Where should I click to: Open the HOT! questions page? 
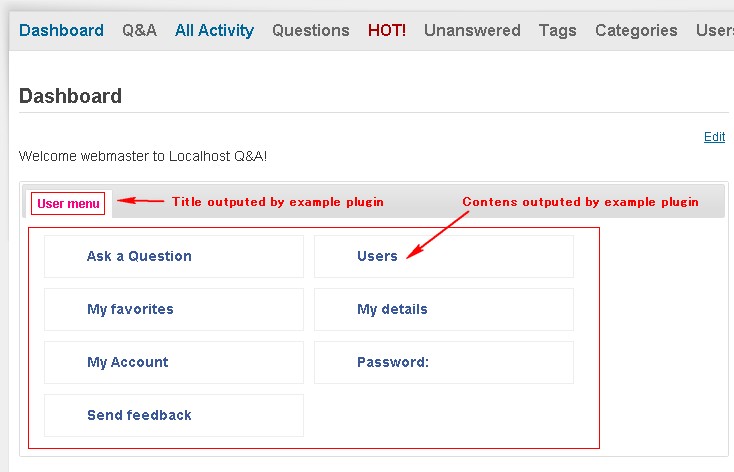387,30
